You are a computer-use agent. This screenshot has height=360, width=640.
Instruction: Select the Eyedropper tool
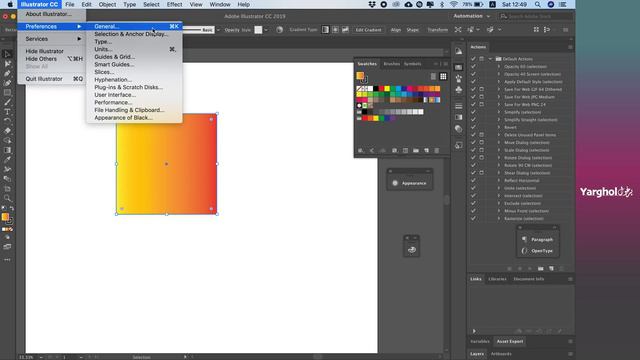[7, 160]
